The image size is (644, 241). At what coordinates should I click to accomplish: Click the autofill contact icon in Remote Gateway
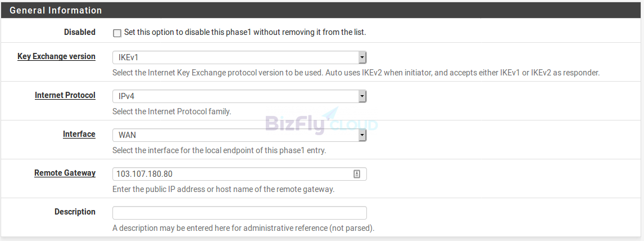356,174
